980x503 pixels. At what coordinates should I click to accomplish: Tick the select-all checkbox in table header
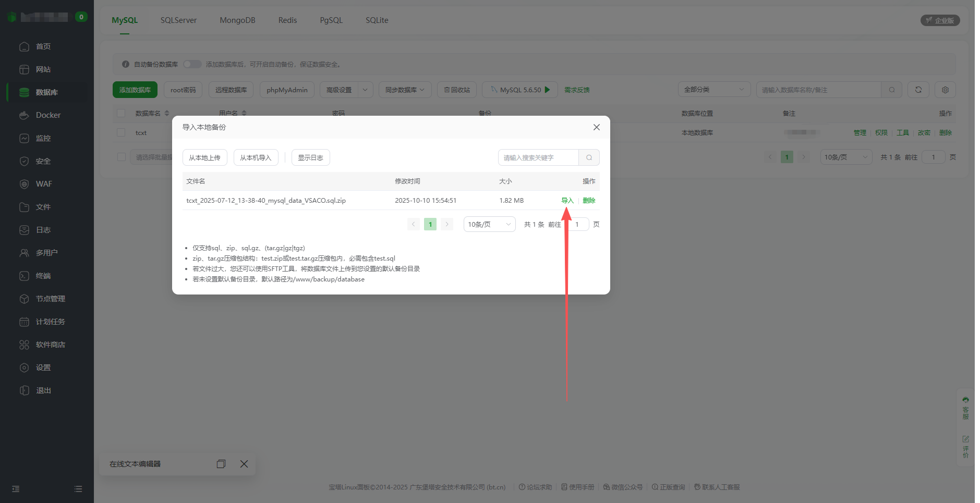(x=121, y=113)
